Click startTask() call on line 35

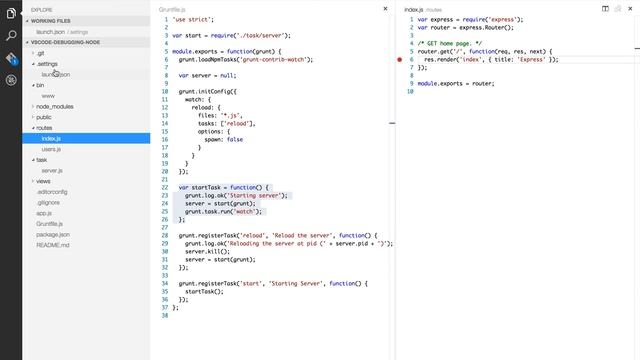click(204, 291)
